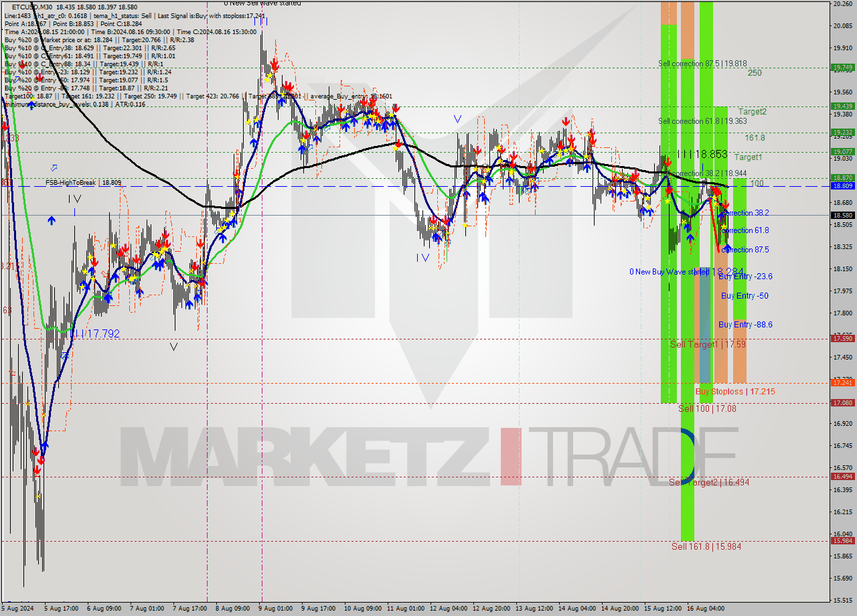Click the green 19.077 price tag
857x616 pixels.
coord(842,151)
